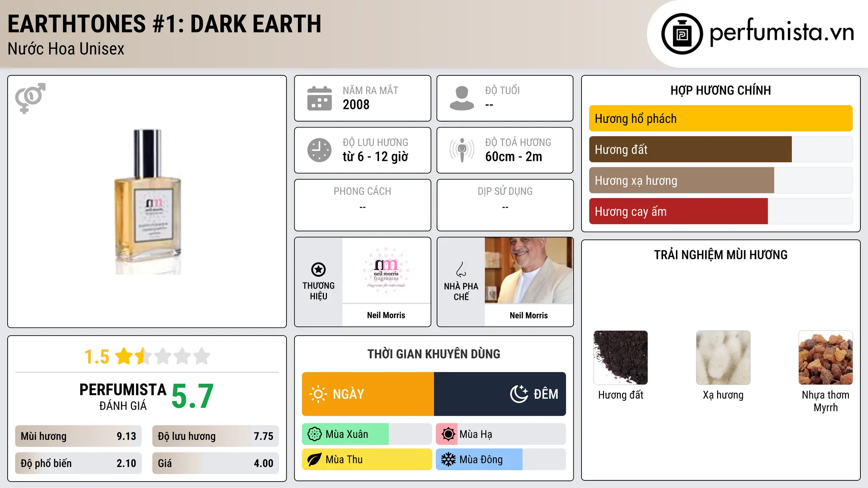868x488 pixels.
Task: Click the Thời gian khuyên dùng heading
Action: coord(434,354)
